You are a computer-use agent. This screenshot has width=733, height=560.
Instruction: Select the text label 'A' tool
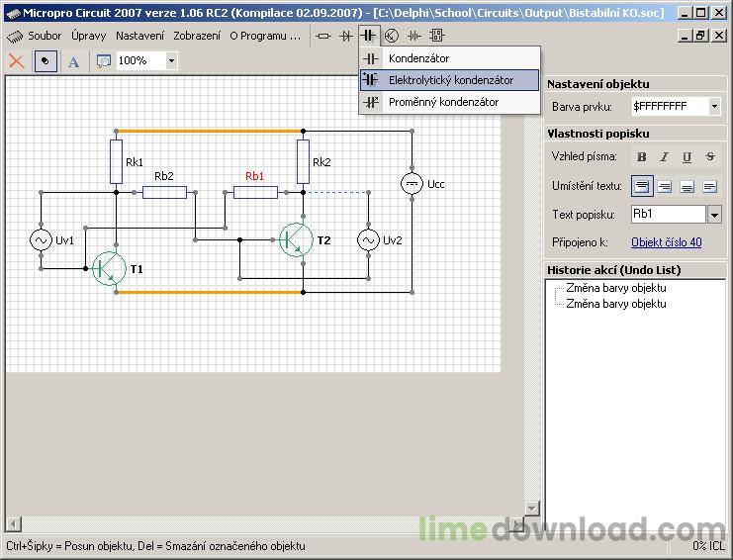(73, 60)
